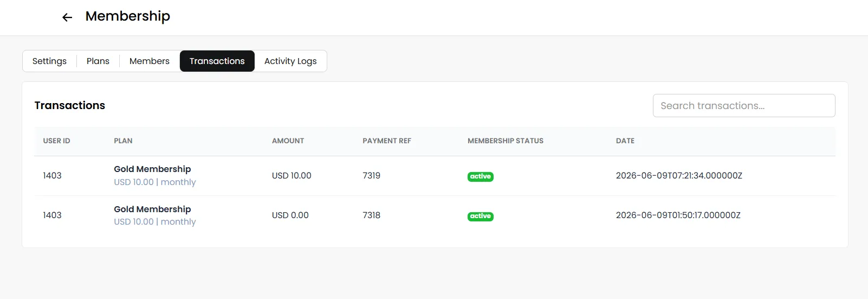Click Gold Membership in the 7318 row
This screenshot has width=868, height=299.
pos(152,209)
